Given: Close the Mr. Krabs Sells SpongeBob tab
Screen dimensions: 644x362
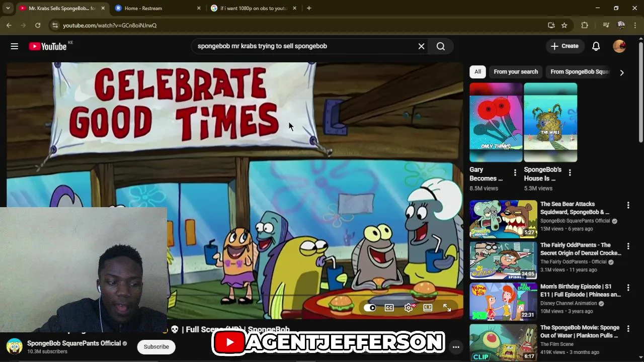Looking at the screenshot, I should coord(103,8).
